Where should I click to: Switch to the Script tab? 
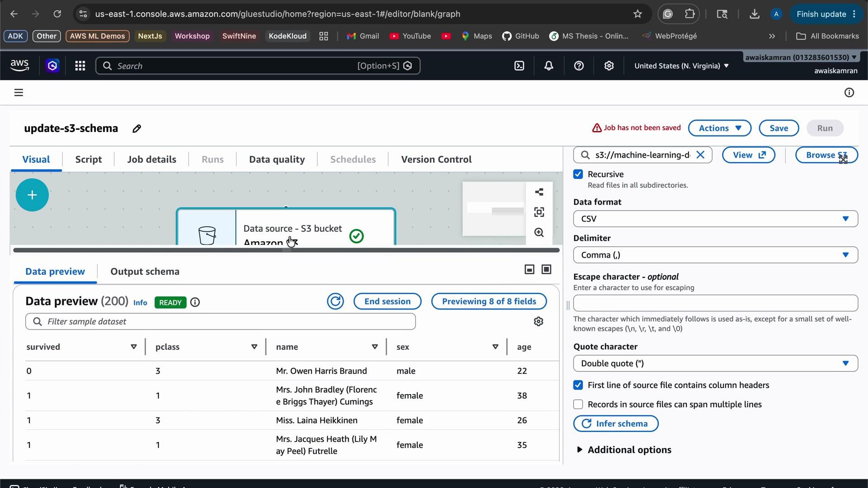[89, 159]
